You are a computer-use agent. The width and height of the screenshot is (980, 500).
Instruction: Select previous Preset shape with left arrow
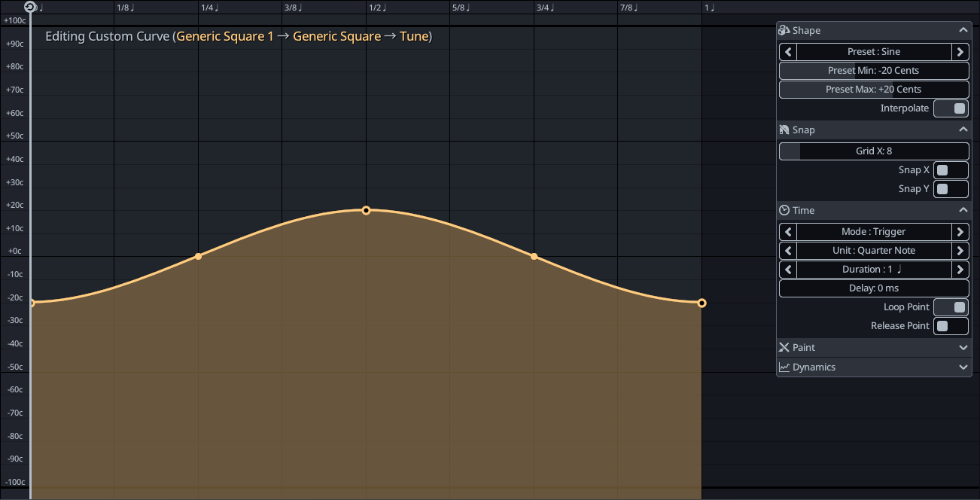788,52
